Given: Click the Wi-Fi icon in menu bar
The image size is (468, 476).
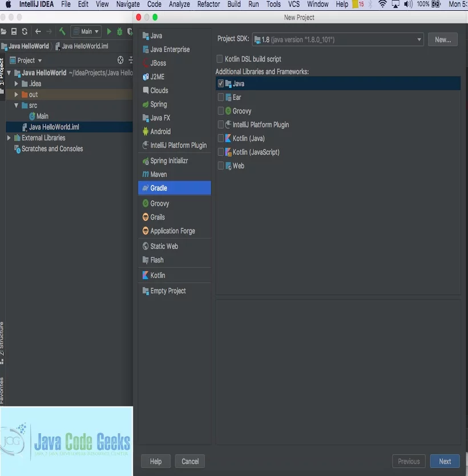Looking at the screenshot, I should [382, 4].
